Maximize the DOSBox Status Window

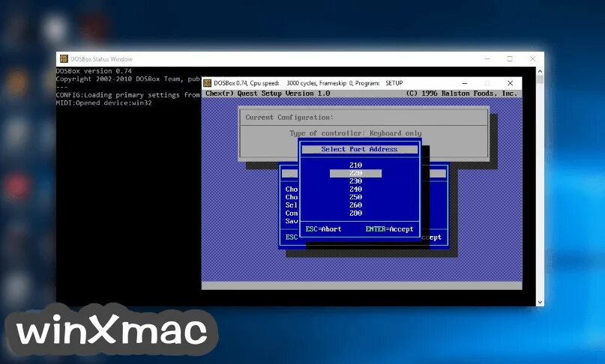pyautogui.click(x=510, y=58)
